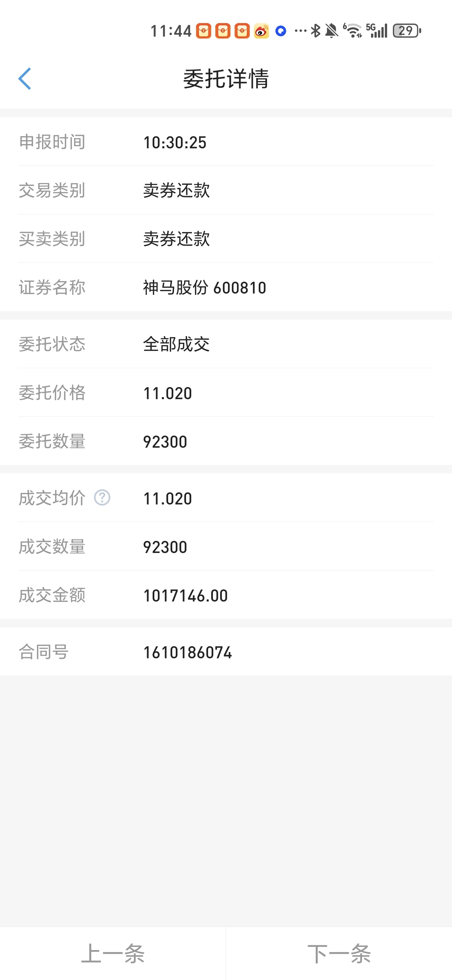This screenshot has height=980, width=452.
Task: Tap the battery level indicator
Action: click(x=407, y=31)
